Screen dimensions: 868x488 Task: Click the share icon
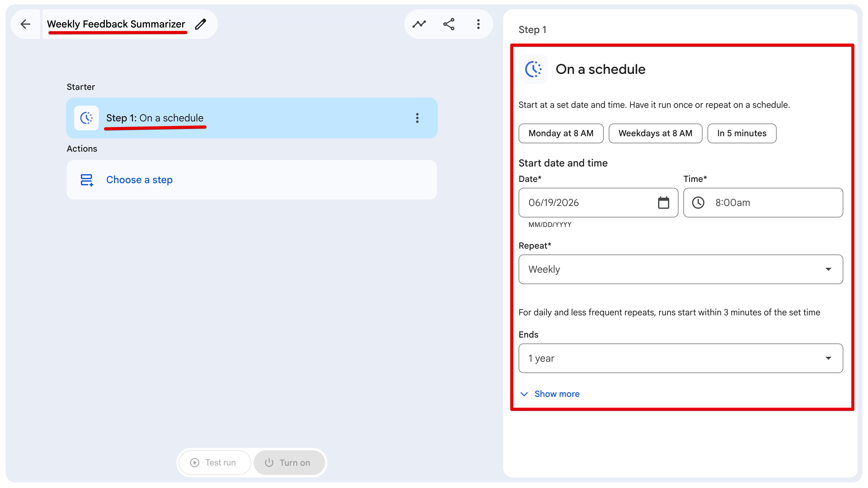[449, 24]
